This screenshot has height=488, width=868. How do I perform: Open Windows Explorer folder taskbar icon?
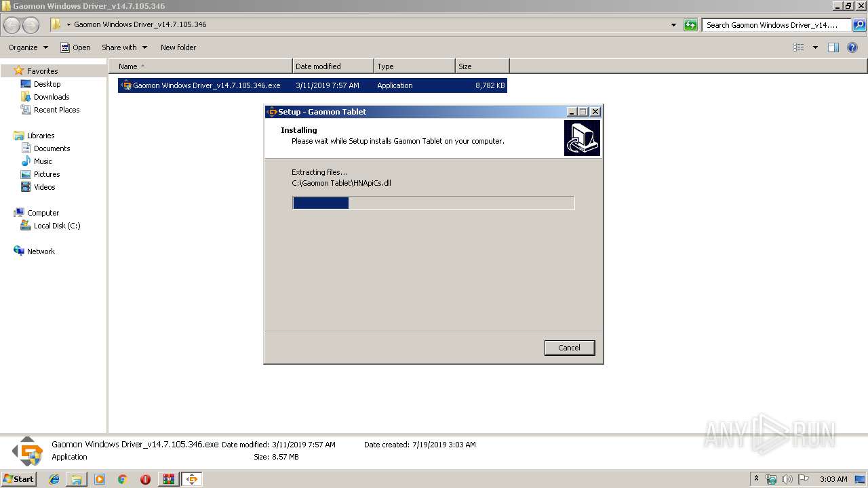(77, 479)
